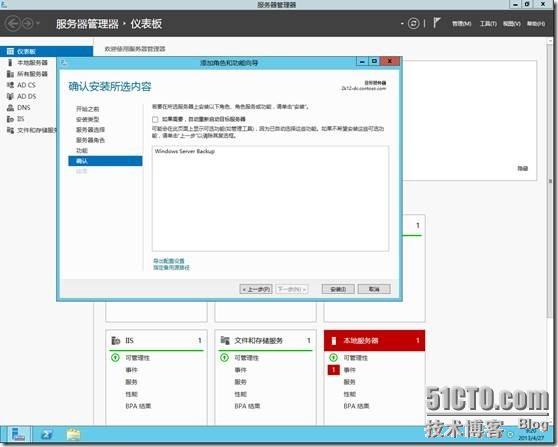Enable automatic restart of destination server checkbox
558x447 pixels.
coord(155,119)
